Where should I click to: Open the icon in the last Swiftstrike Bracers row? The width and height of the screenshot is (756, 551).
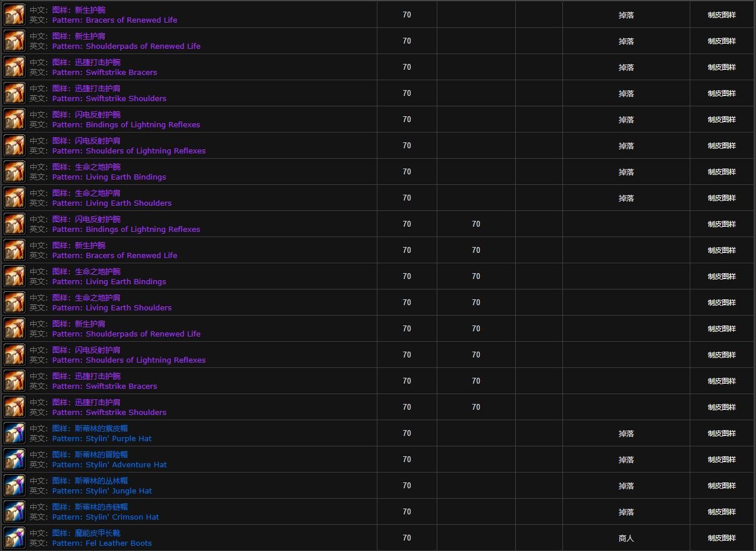click(x=15, y=381)
